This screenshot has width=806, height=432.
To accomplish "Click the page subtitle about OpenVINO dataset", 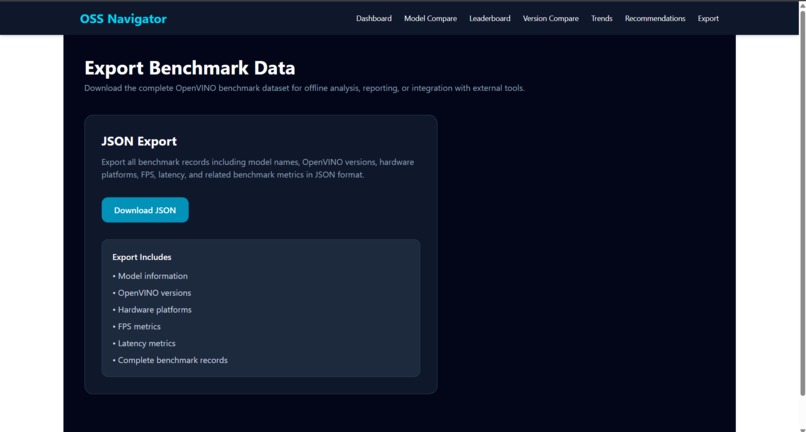I will (304, 88).
